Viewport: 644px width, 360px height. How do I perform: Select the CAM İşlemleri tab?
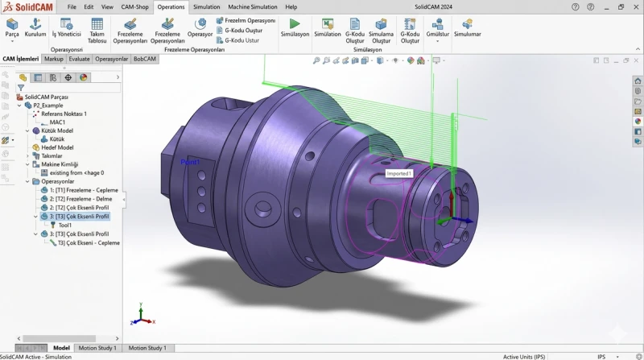pyautogui.click(x=21, y=59)
